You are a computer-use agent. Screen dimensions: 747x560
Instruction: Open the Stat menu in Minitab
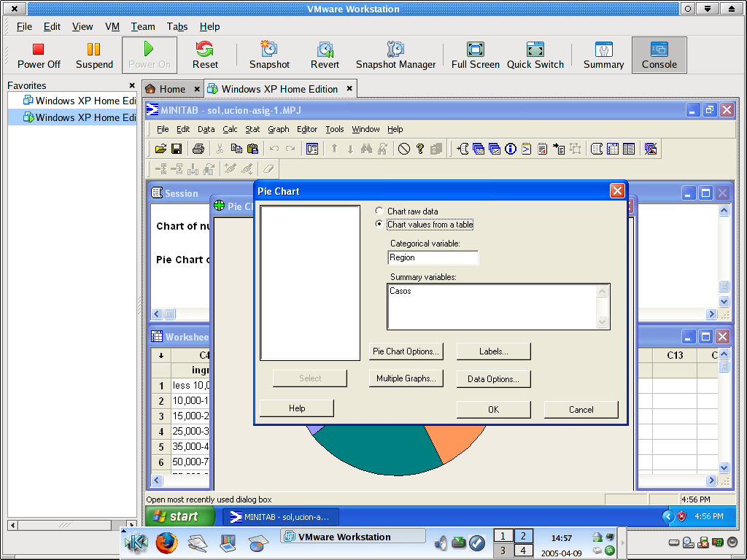[252, 129]
